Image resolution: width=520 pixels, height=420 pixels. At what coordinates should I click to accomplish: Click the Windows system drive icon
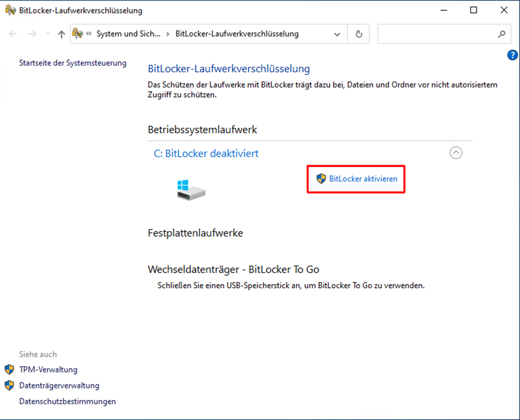pyautogui.click(x=191, y=190)
